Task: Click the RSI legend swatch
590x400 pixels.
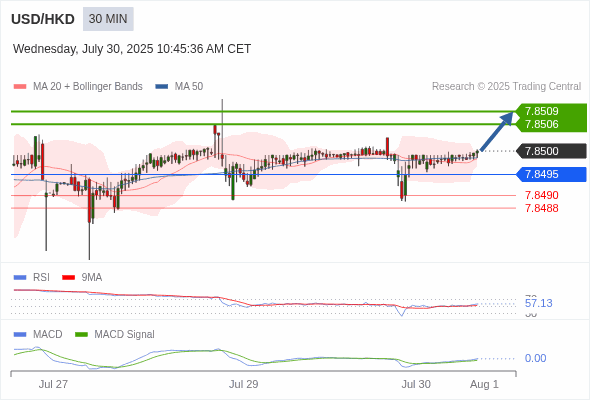Action: click(x=20, y=278)
